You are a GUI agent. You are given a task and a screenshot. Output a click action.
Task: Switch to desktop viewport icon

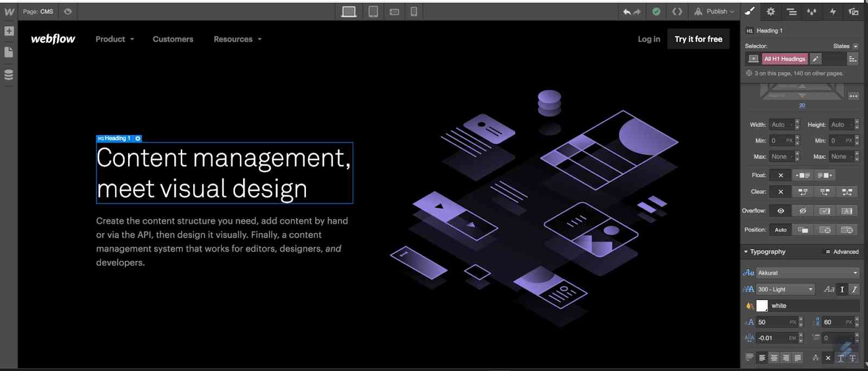(349, 11)
